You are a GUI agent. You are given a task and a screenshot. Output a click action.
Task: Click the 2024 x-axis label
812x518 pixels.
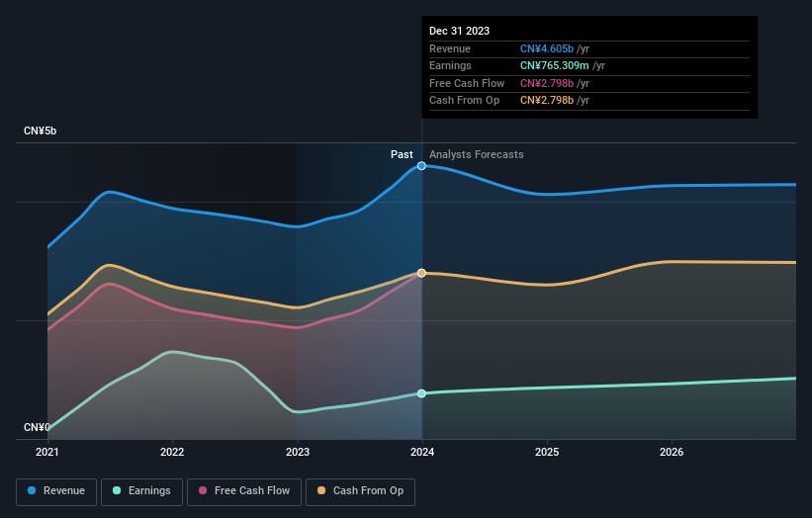422,452
